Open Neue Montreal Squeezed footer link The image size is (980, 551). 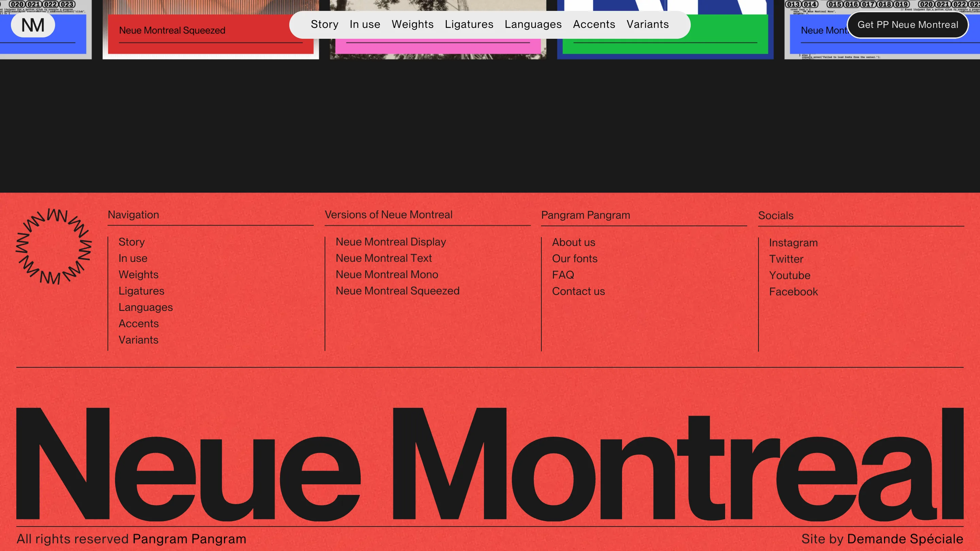397,291
